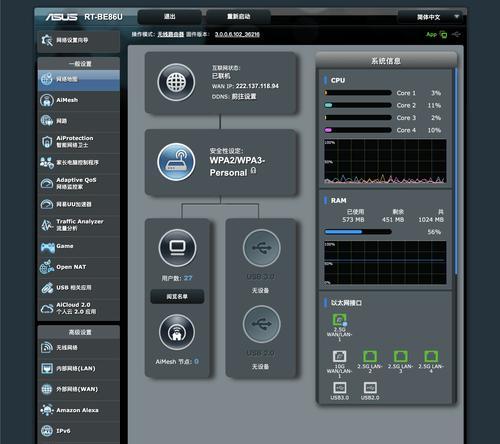500x444 pixels.
Task: Expand the language dropdown arrow
Action: tap(456, 16)
